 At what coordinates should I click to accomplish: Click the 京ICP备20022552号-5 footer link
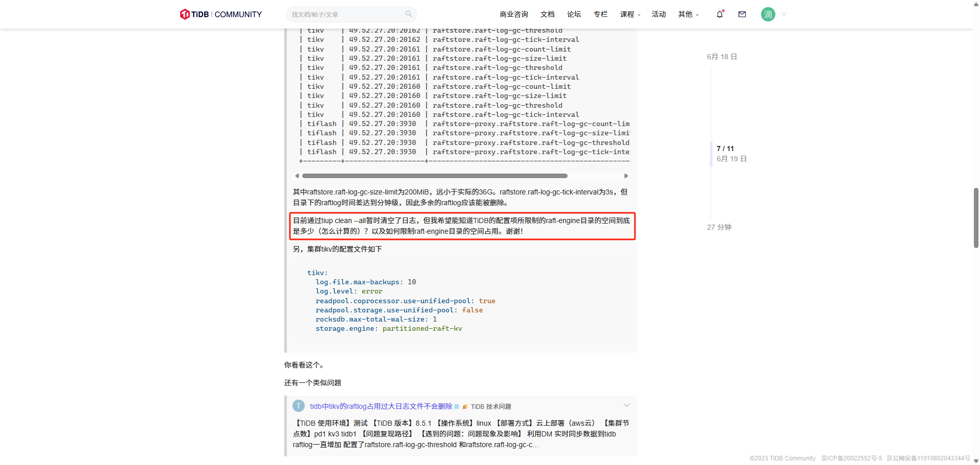point(851,458)
